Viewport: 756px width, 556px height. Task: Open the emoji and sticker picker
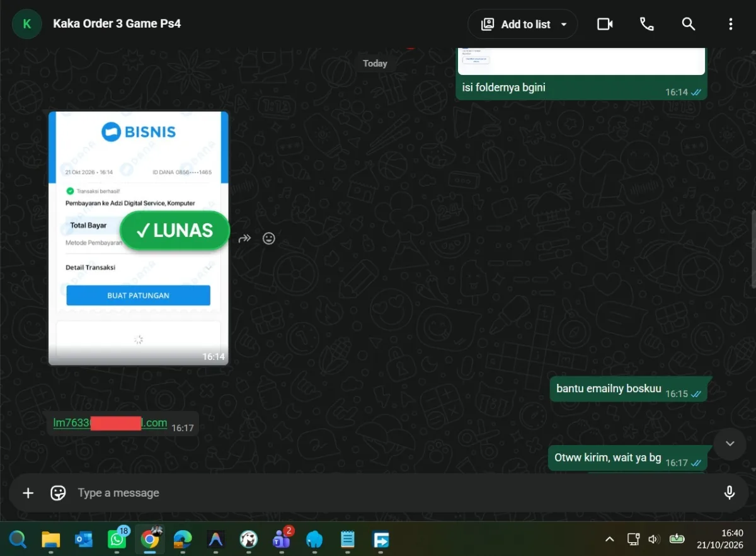click(58, 493)
